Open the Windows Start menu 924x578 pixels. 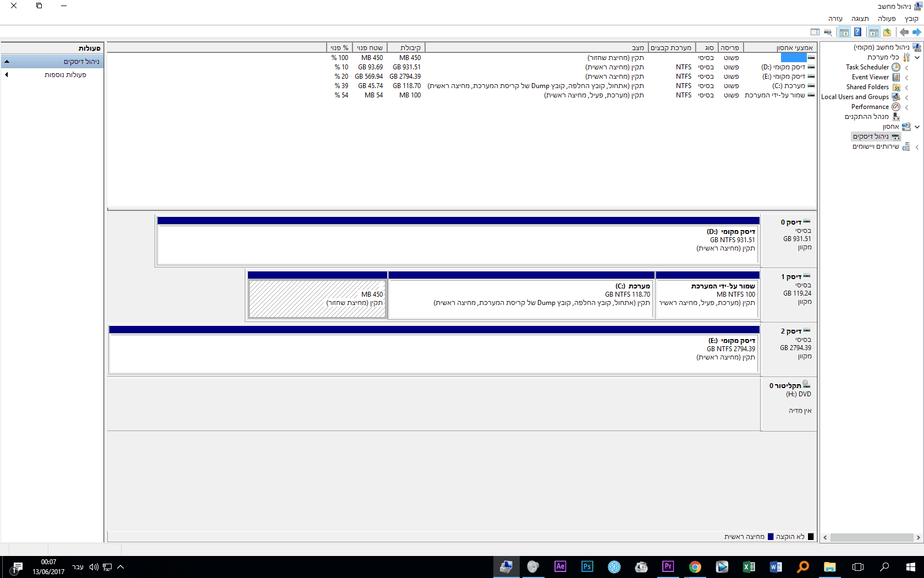point(910,566)
